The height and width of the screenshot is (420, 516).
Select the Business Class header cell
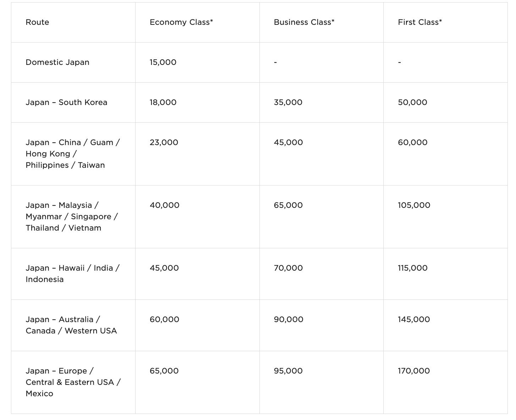pyautogui.click(x=304, y=22)
